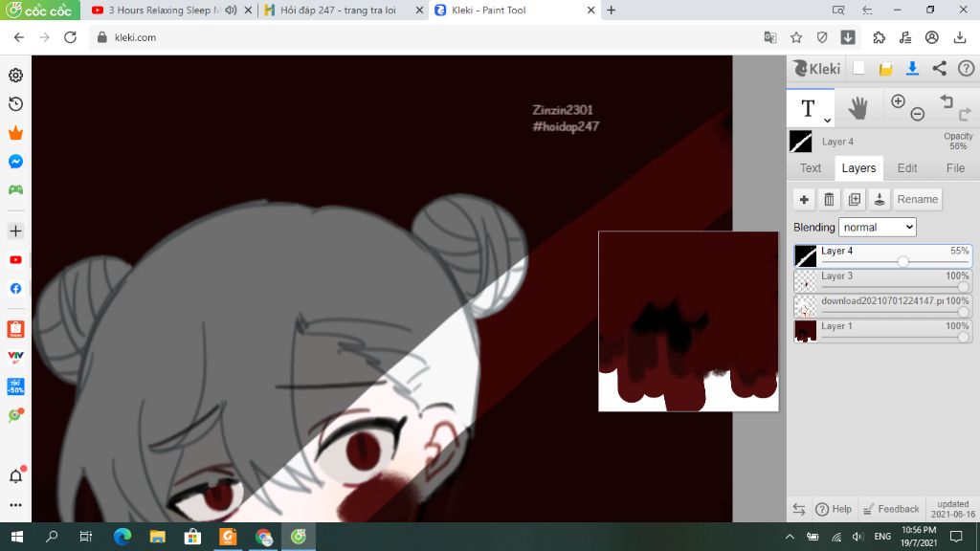Merge layer down with merge icon
Viewport: 980px width, 551px height.
point(880,199)
